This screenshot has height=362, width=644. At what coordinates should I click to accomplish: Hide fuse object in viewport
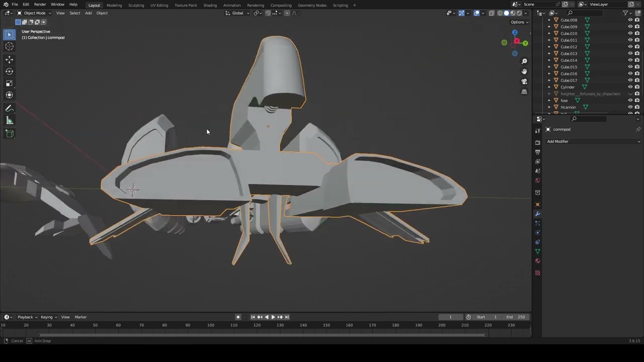point(630,101)
